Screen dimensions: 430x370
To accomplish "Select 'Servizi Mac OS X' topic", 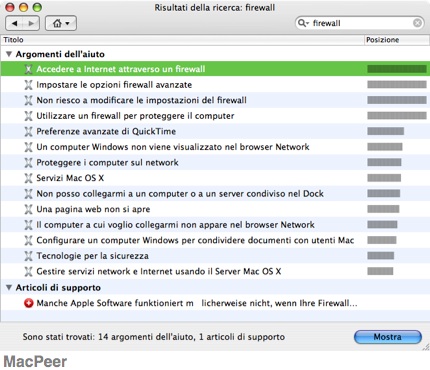I will [x=70, y=178].
